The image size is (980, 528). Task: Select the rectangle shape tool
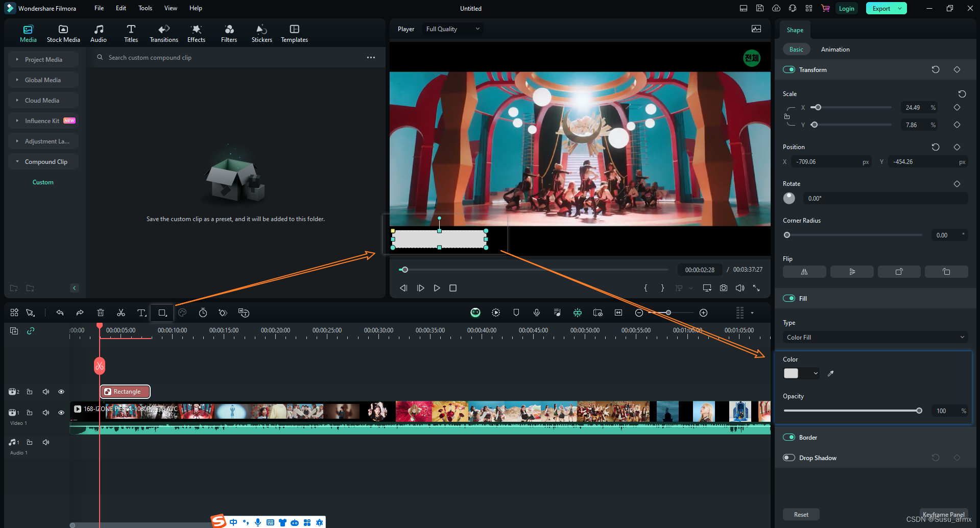point(162,313)
